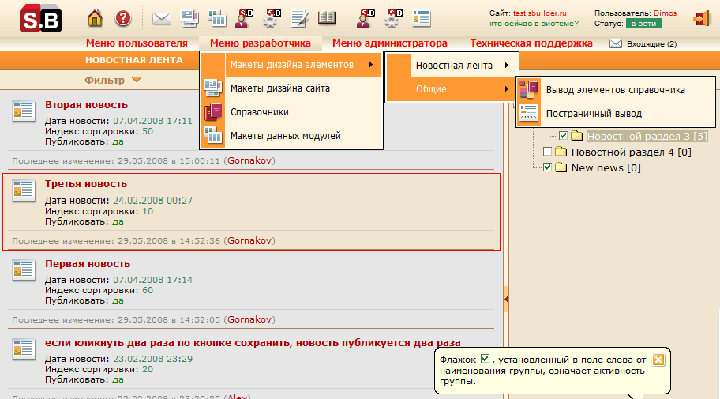The image size is (720, 399).
Task: Click the site design layouts toolbar icon
Action: click(x=189, y=18)
